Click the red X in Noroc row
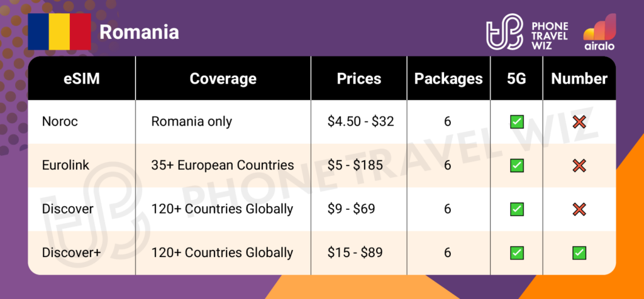This screenshot has width=644, height=299. coord(579,122)
